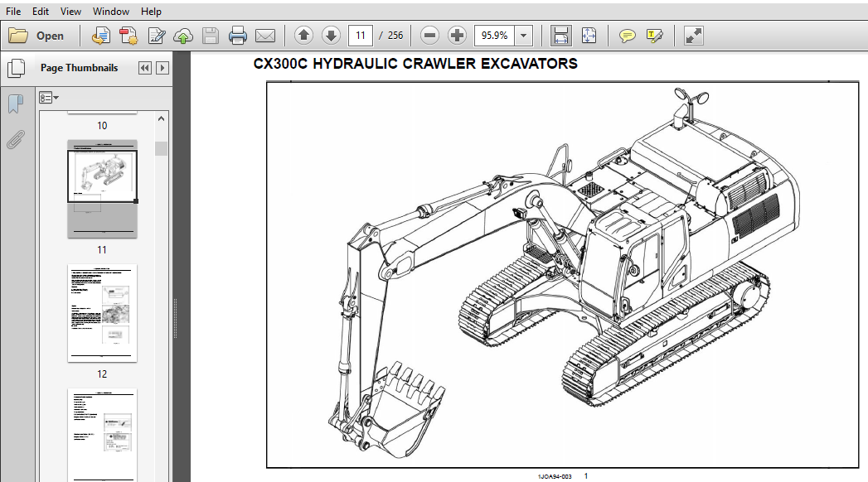This screenshot has height=482, width=868.
Task: Click the upload to cloud icon
Action: (183, 36)
